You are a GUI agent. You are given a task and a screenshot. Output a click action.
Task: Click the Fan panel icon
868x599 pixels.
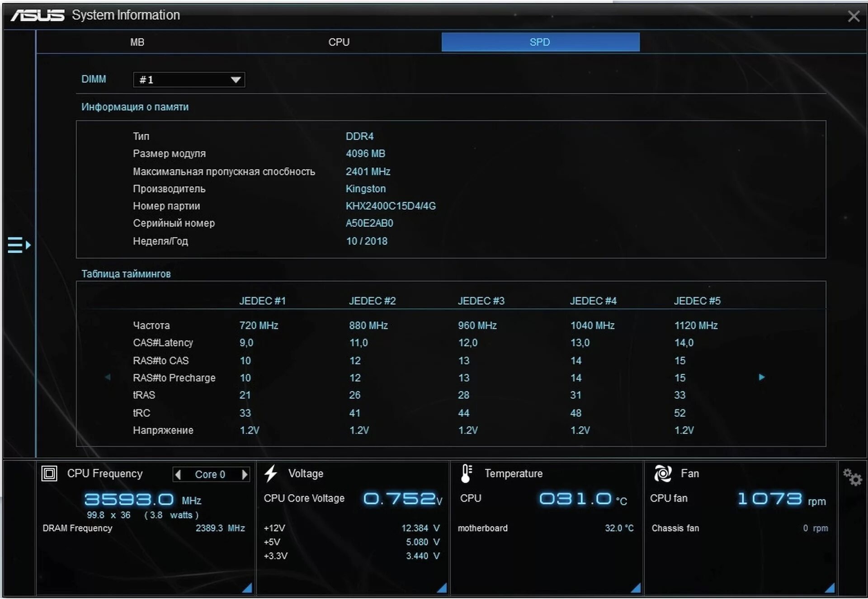(x=663, y=473)
